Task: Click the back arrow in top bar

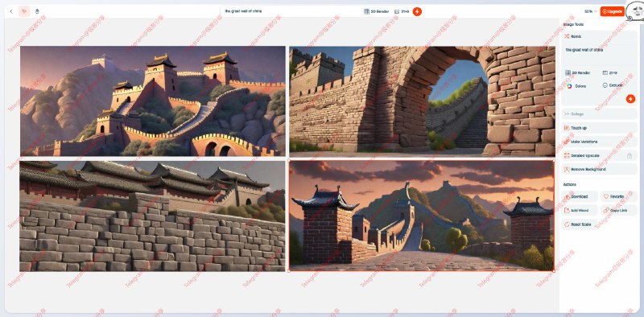Action: click(x=11, y=11)
